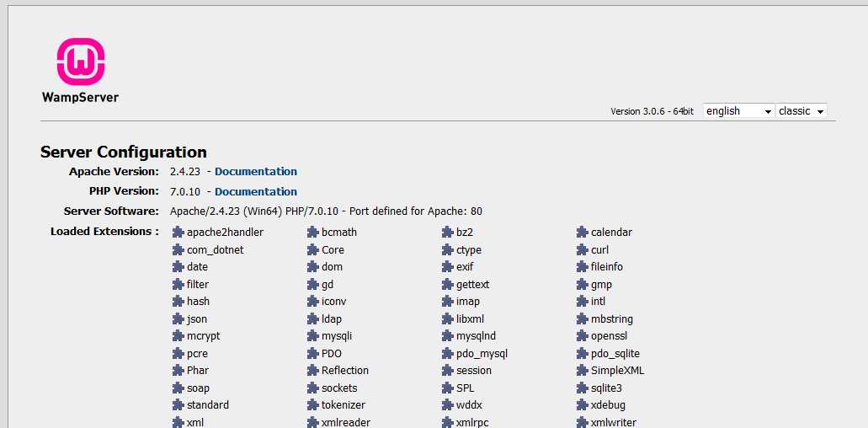
Task: Click the Apache version 2.4.23 value
Action: click(185, 172)
